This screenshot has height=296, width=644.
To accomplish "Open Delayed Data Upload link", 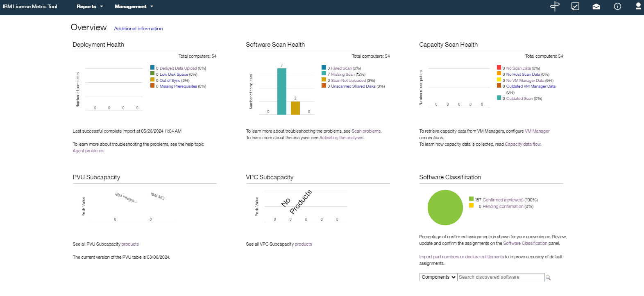I will 178,68.
